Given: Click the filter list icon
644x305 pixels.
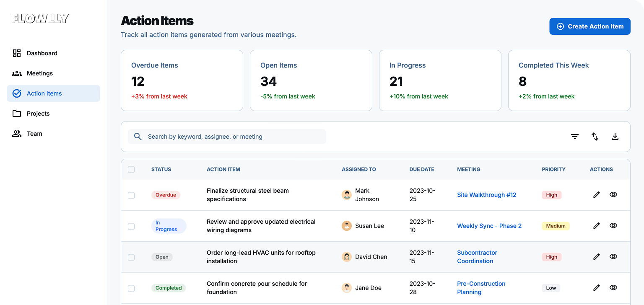Looking at the screenshot, I should point(574,137).
